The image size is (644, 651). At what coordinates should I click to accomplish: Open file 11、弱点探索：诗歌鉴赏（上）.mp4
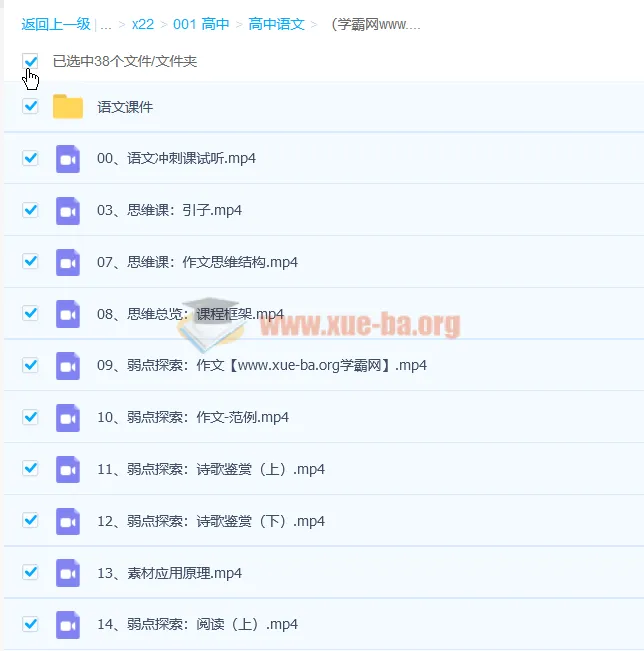point(211,470)
